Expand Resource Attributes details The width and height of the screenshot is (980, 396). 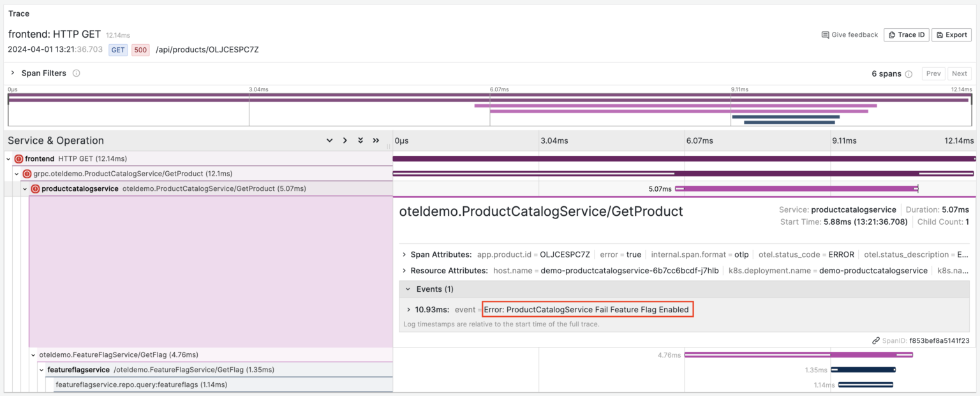coord(404,271)
